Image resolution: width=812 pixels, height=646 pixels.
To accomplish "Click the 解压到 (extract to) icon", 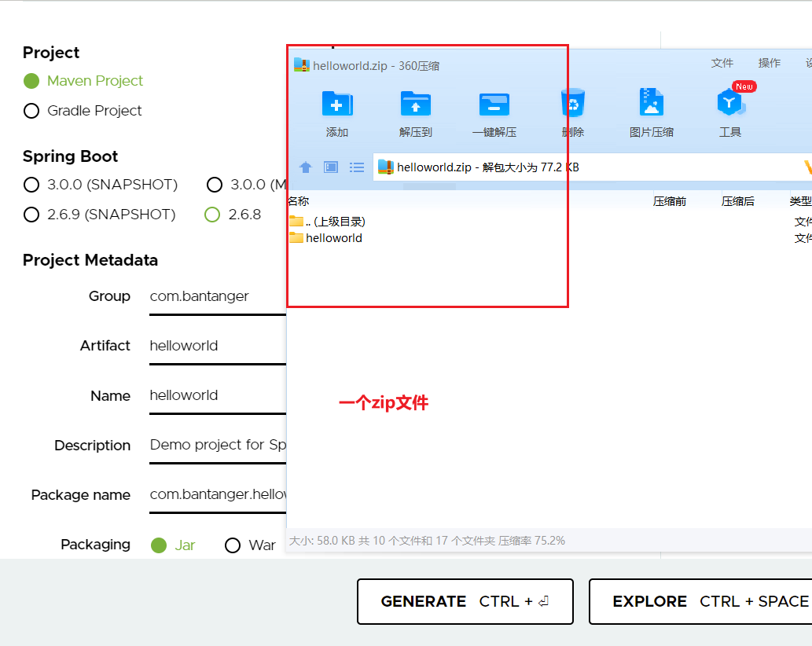I will (415, 104).
